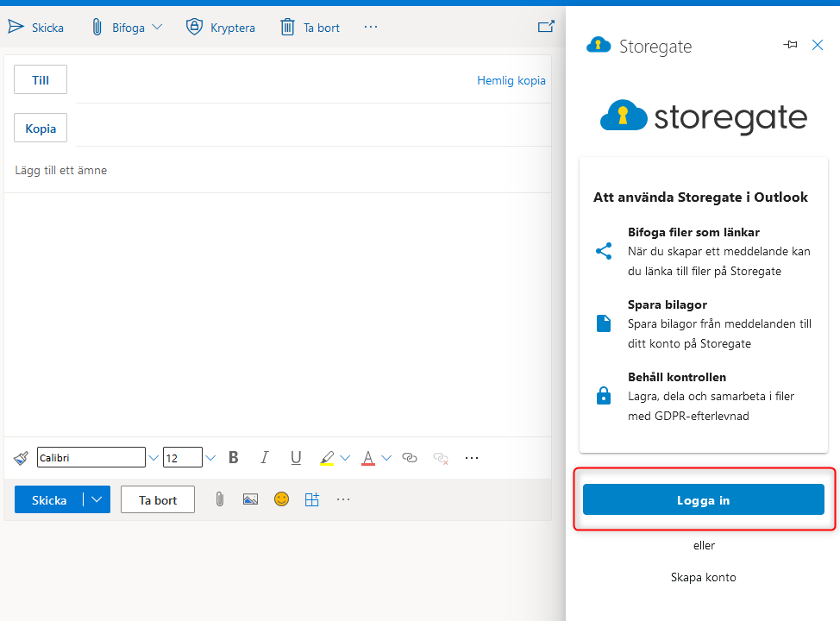Click the blue Skicka send button
Image resolution: width=840 pixels, height=621 pixels.
(x=49, y=499)
